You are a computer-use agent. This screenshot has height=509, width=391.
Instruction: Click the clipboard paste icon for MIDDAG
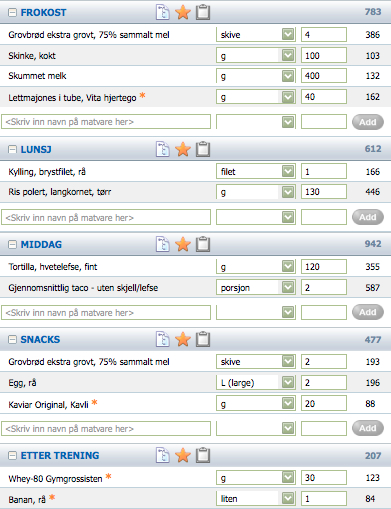pos(203,244)
